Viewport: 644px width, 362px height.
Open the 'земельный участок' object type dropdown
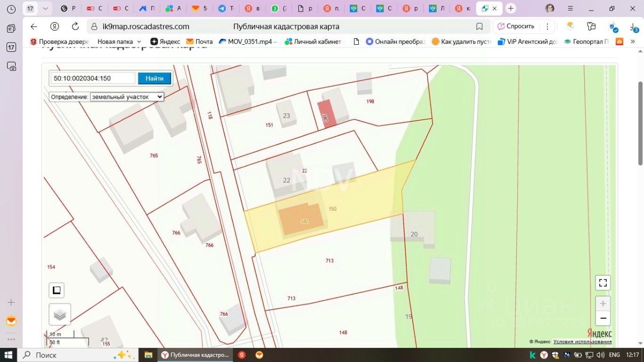click(x=127, y=97)
